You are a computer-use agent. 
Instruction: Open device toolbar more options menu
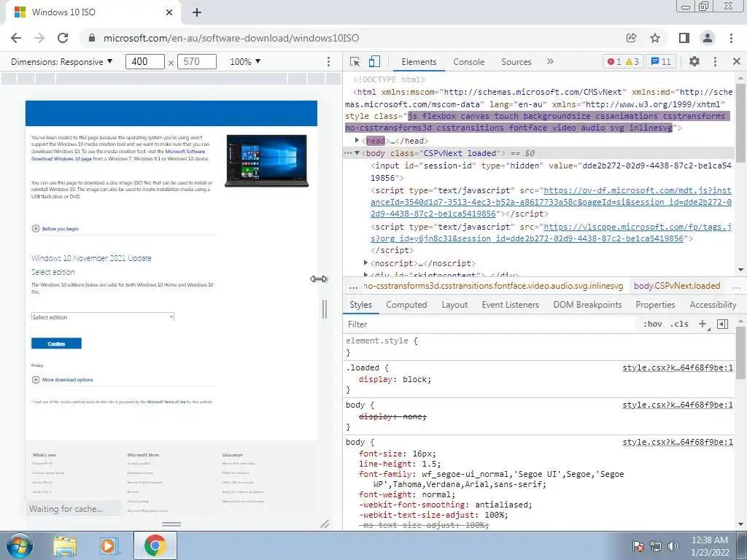point(328,61)
